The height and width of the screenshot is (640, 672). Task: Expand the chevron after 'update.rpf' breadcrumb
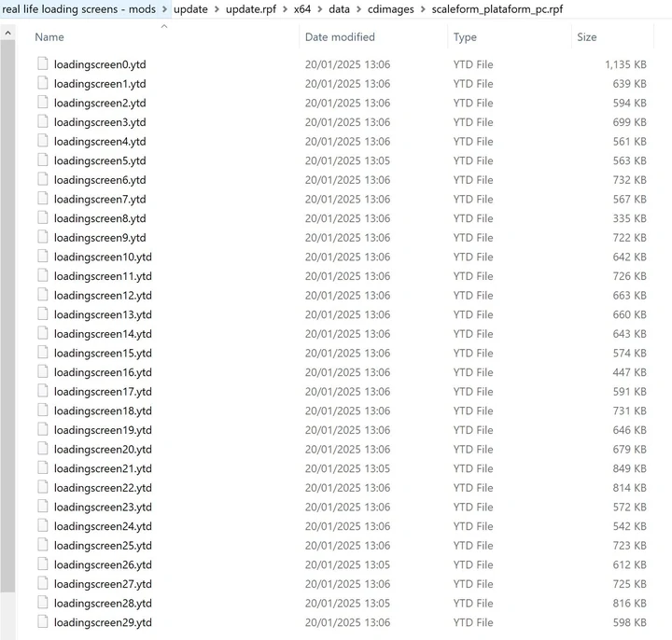[285, 9]
